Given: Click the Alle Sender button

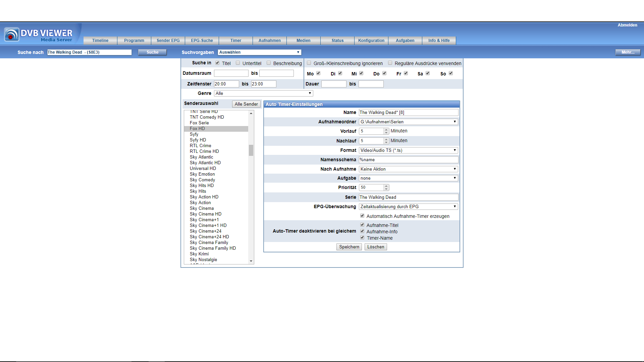Looking at the screenshot, I should point(246,104).
